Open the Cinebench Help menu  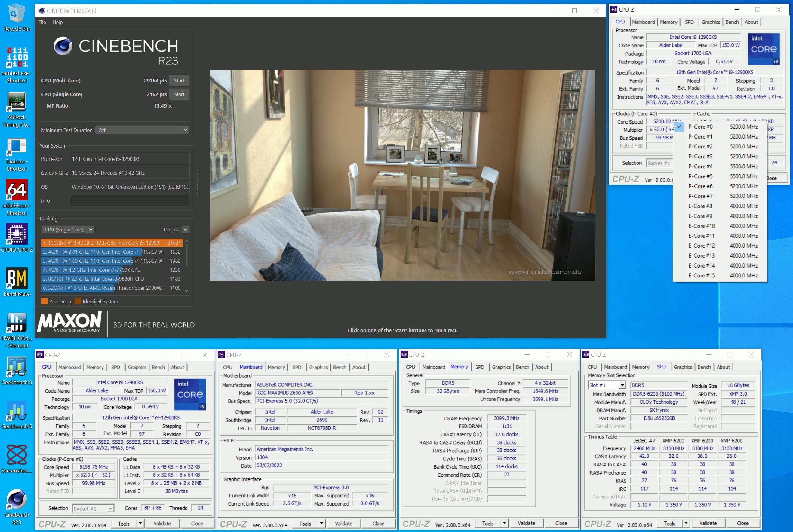(x=57, y=22)
